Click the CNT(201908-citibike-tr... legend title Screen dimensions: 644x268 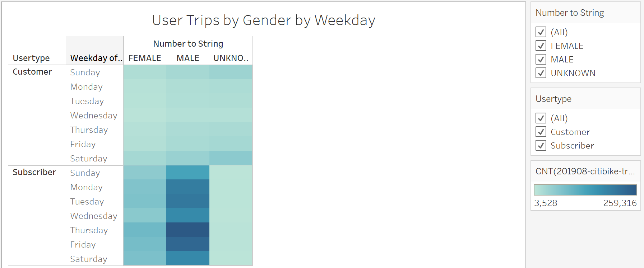point(585,172)
